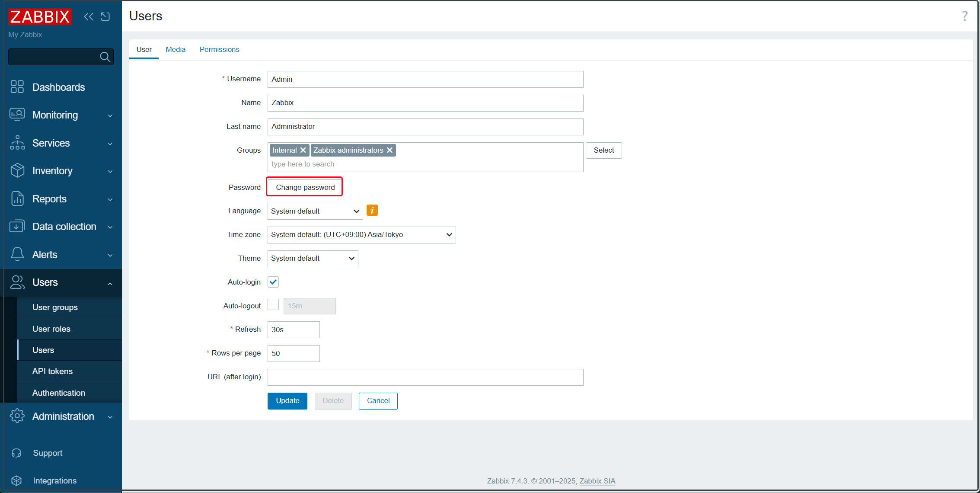Click the Change password button
Image resolution: width=980 pixels, height=493 pixels.
pos(305,187)
